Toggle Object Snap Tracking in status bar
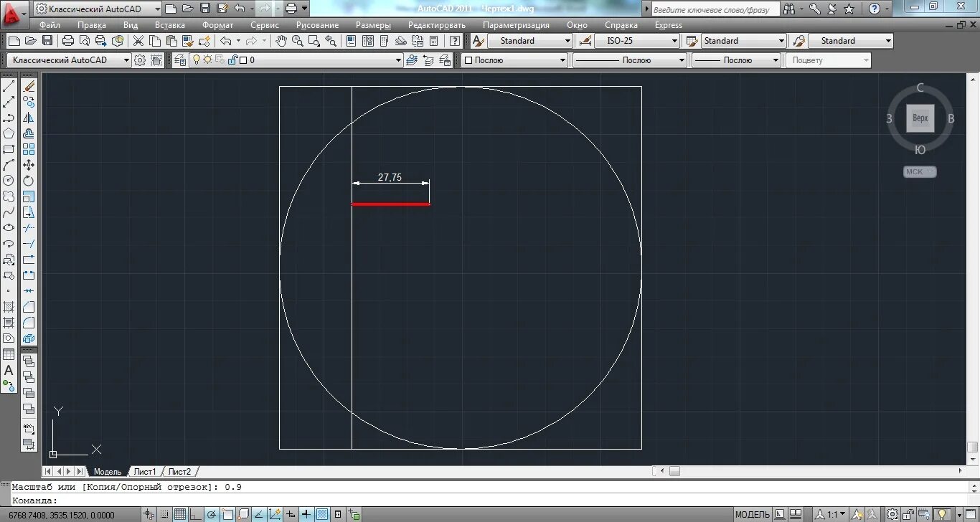The image size is (980, 522). (259, 514)
